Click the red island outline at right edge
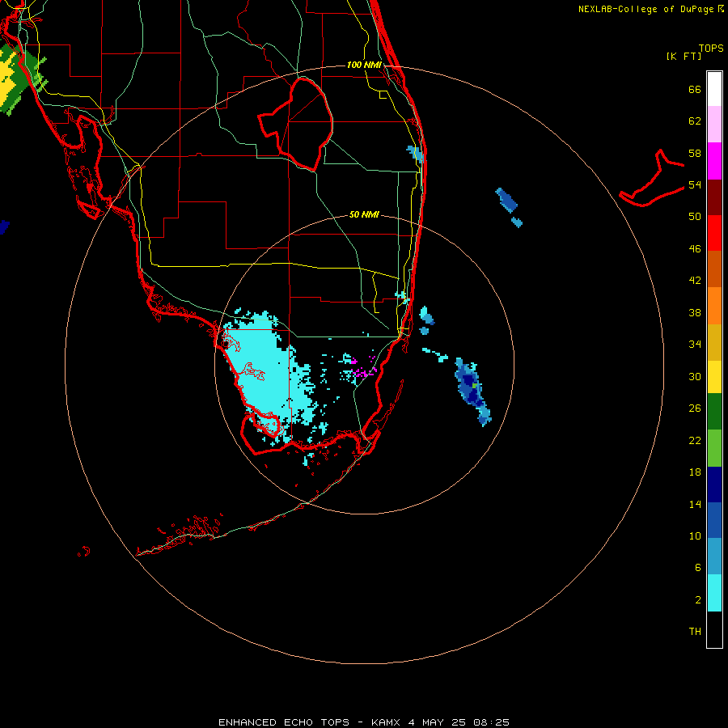728x728 pixels. [x=652, y=179]
